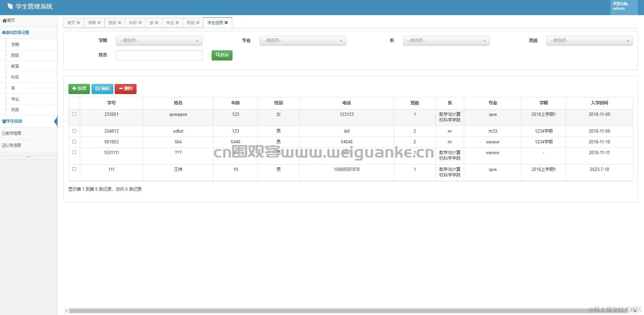The width and height of the screenshot is (644, 315).
Task: Close the 科目 tab with its ✖ icon
Action: (140, 22)
